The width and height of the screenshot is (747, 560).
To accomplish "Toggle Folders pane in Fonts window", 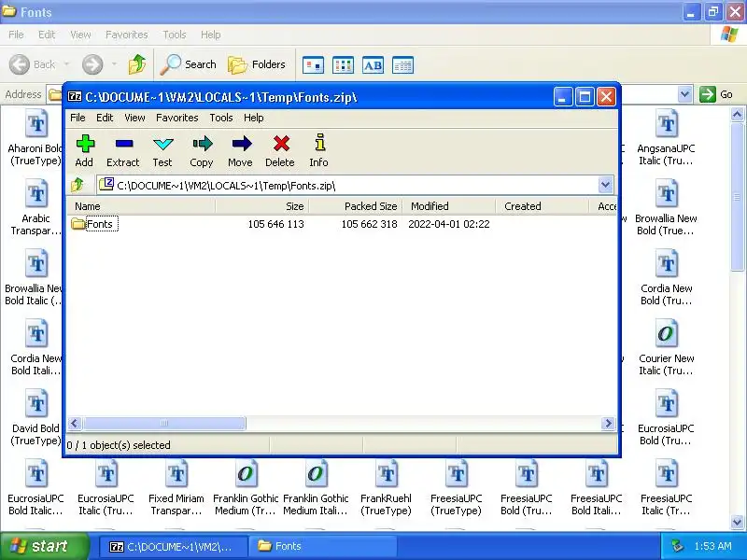I will click(x=257, y=64).
